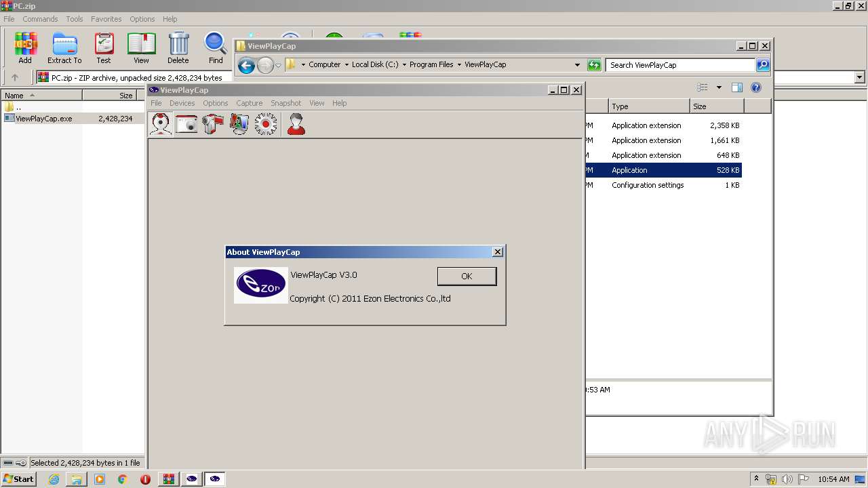The width and height of the screenshot is (868, 488).
Task: Click the red camcorder capture icon
Action: [x=213, y=124]
